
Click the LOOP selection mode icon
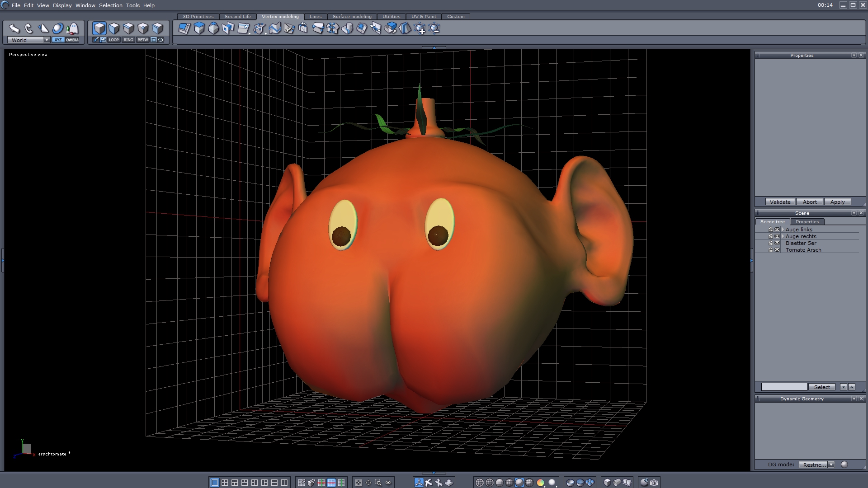(x=113, y=40)
